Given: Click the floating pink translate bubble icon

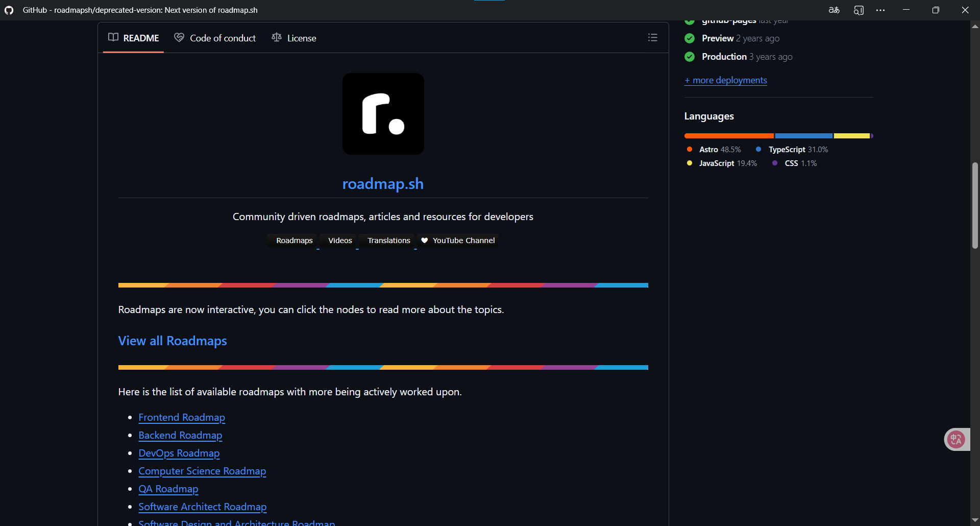Looking at the screenshot, I should coord(956,439).
